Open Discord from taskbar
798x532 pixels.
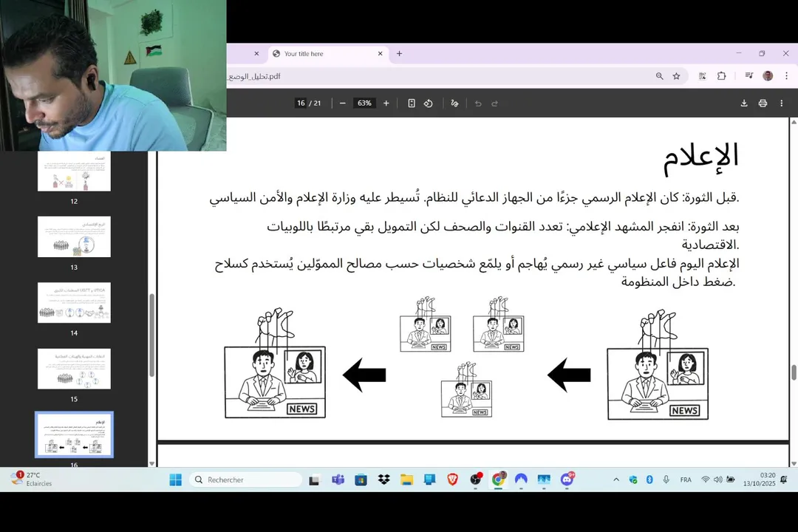pyautogui.click(x=567, y=480)
